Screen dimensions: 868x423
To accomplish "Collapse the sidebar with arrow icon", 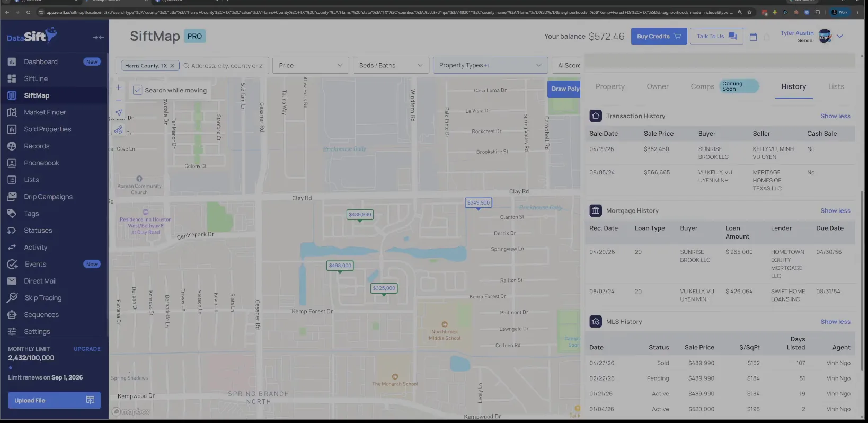I will click(x=98, y=37).
